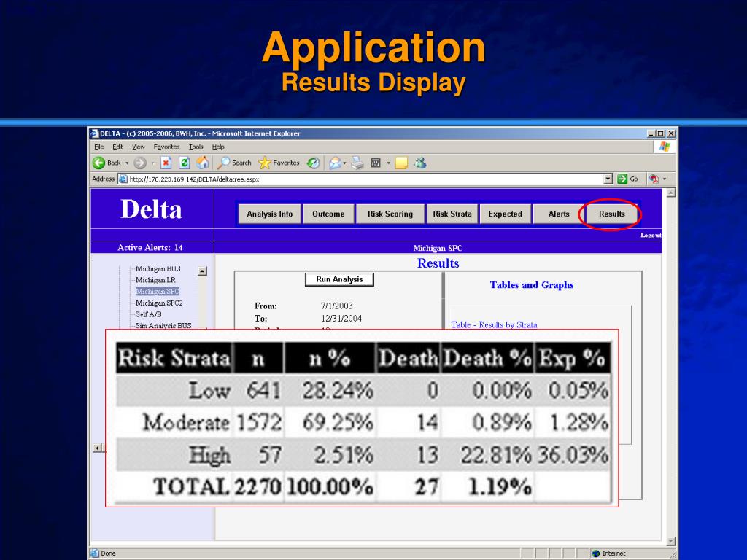The width and height of the screenshot is (747, 560).
Task: Click the Stop loading icon
Action: click(x=166, y=163)
